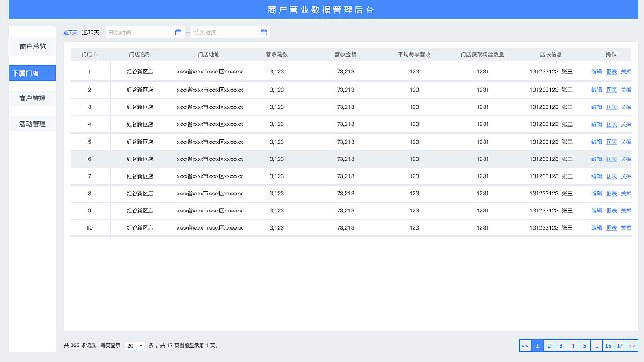This screenshot has height=362, width=644.
Task: Go to page 16
Action: click(x=608, y=346)
